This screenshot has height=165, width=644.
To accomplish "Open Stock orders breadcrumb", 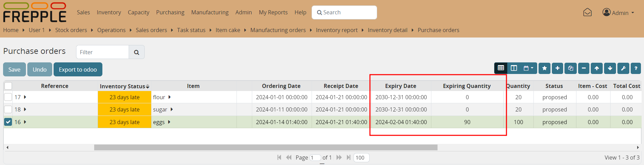I will [71, 30].
